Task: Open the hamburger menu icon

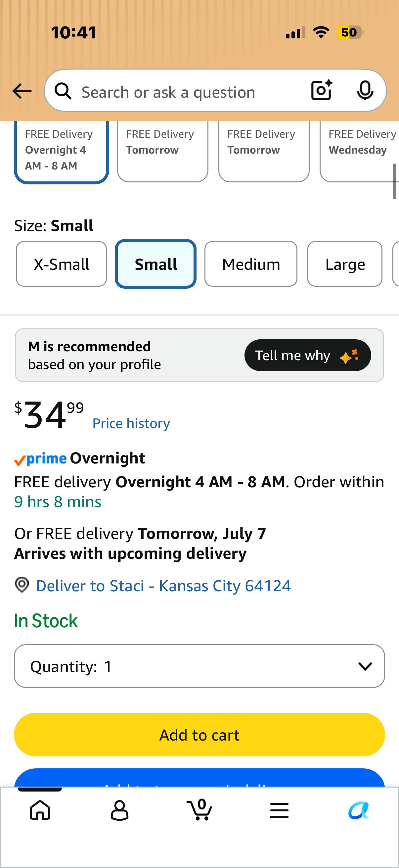Action: click(279, 810)
